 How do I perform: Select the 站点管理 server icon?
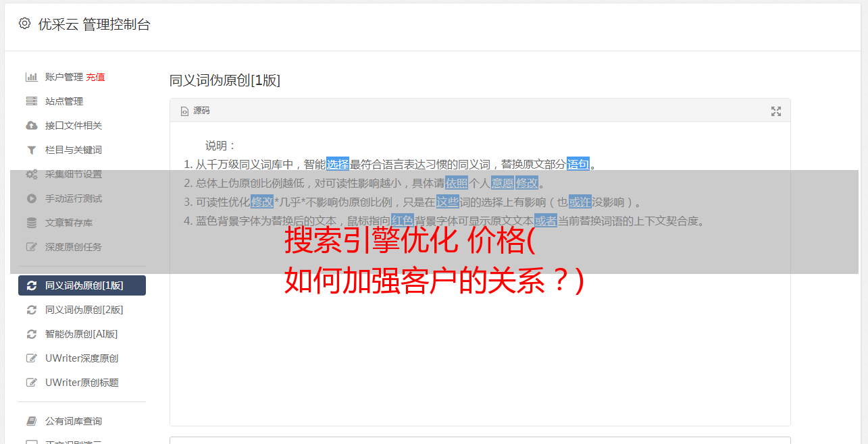pos(31,101)
